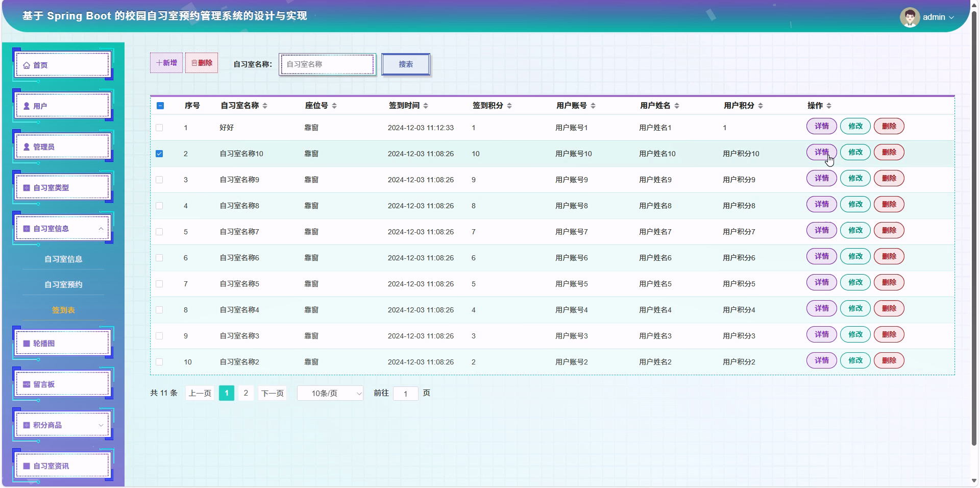The image size is (980, 488).
Task: Sort by 用户积分 column arrows
Action: 761,106
